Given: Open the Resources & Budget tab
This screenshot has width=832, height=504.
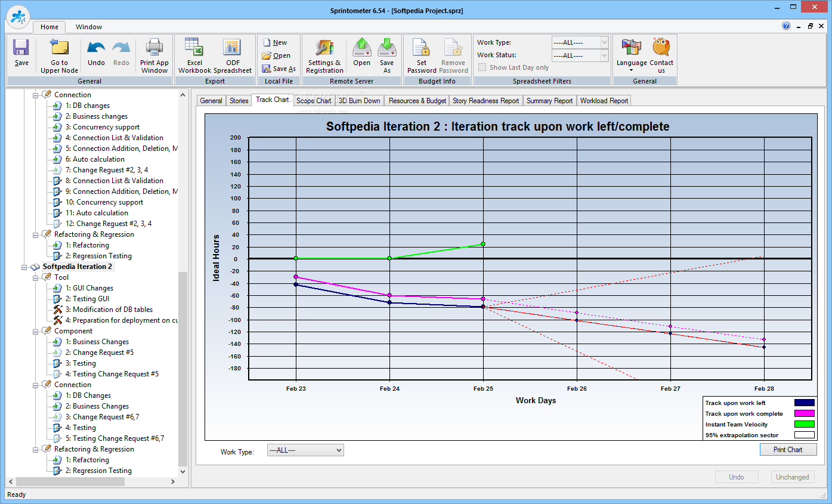Looking at the screenshot, I should click(x=417, y=101).
